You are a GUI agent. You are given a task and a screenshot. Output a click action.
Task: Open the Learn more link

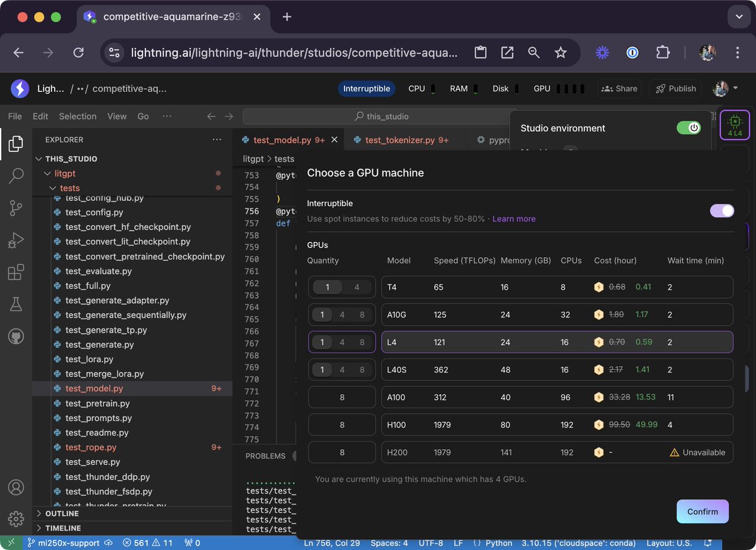pos(514,219)
